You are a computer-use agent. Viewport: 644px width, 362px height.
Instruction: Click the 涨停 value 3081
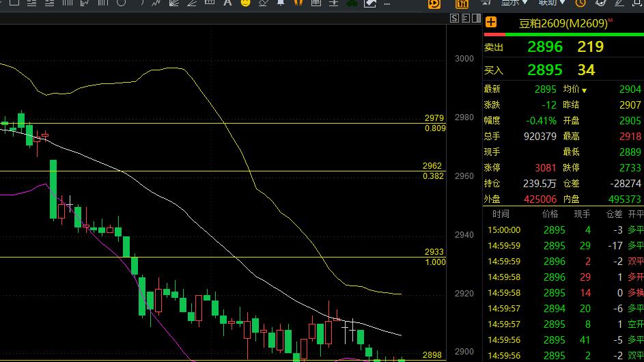[x=545, y=167]
